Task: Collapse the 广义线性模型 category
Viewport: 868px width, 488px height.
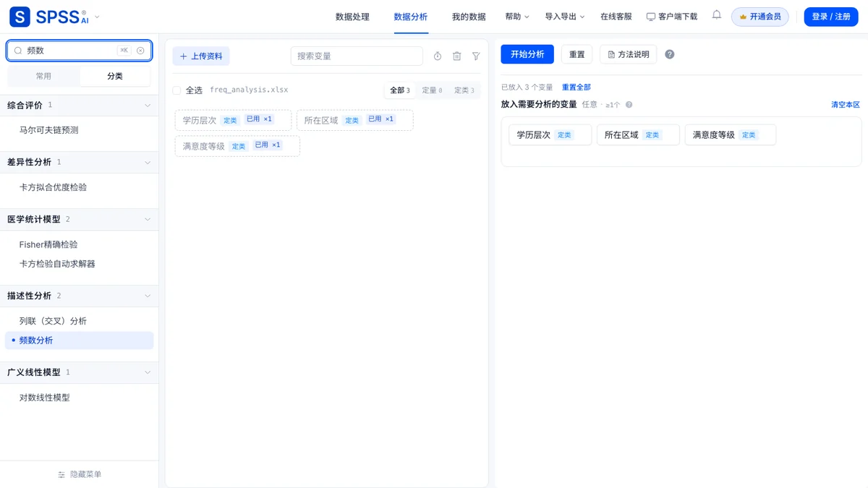Action: pyautogui.click(x=79, y=373)
